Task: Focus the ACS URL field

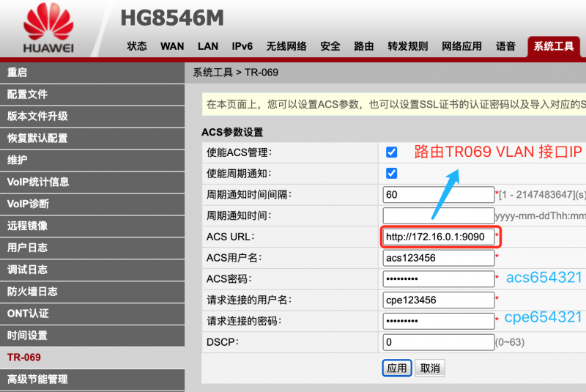Action: coord(438,237)
